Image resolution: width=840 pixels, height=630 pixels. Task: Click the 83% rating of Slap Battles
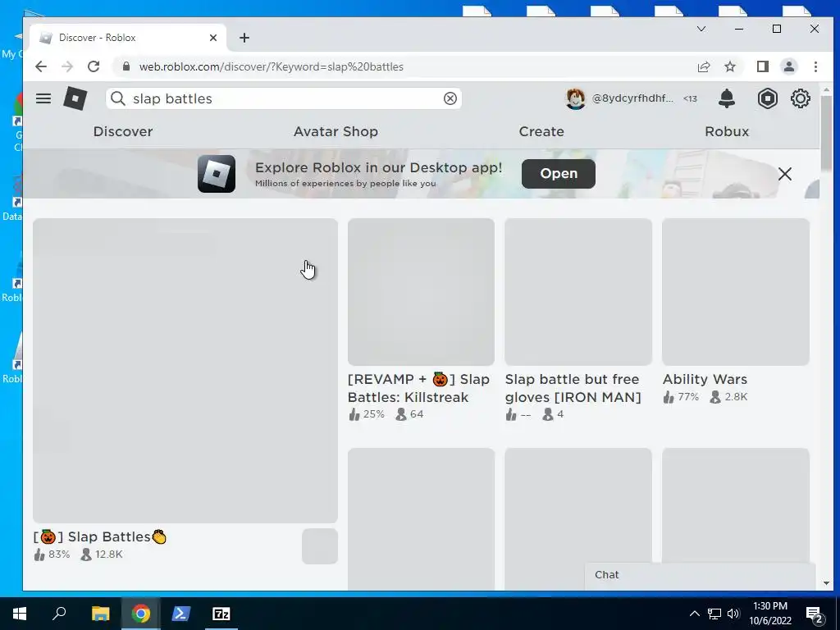point(52,555)
